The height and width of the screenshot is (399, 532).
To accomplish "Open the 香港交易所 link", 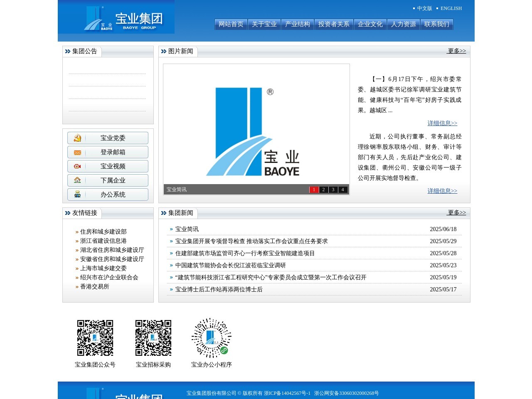I will pos(94,286).
